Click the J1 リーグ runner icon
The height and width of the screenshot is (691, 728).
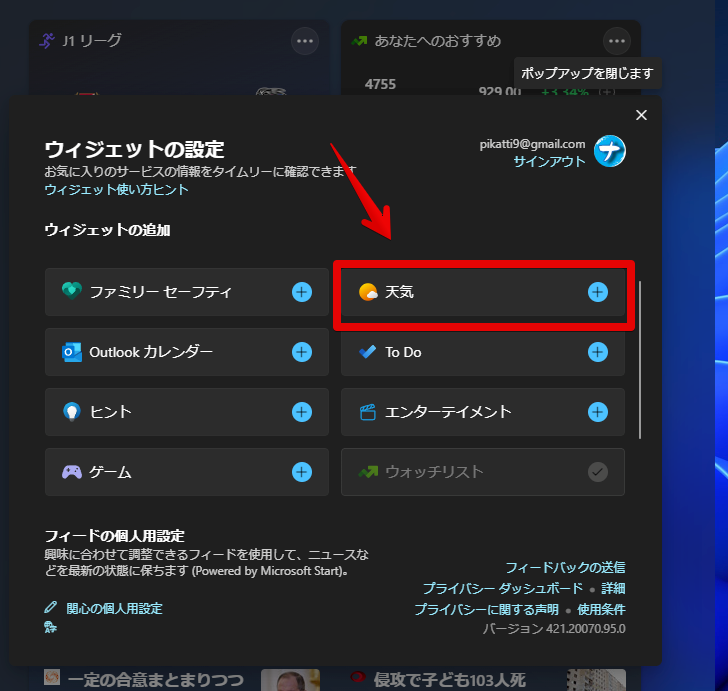point(47,41)
